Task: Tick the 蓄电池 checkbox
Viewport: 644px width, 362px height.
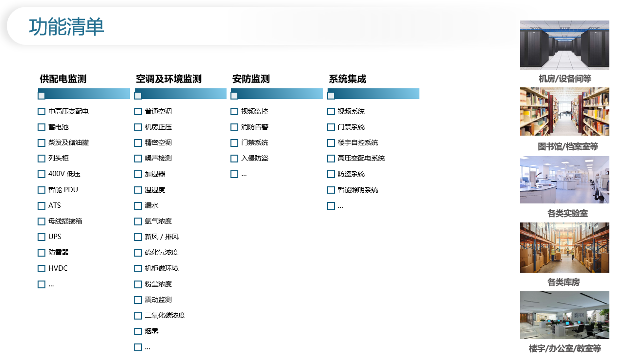Action: (x=42, y=127)
